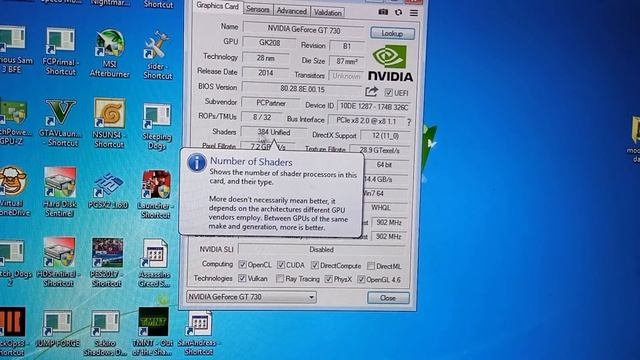
Task: Open the SanAndreas - Shortcut icon
Action: coord(199,333)
